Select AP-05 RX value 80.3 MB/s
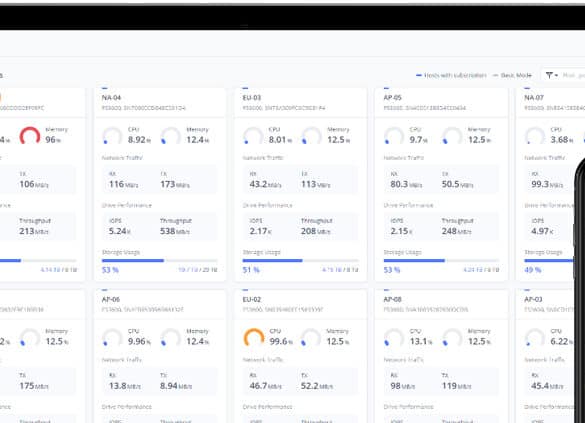Screen dimensions: 585x423 pyautogui.click(x=406, y=184)
